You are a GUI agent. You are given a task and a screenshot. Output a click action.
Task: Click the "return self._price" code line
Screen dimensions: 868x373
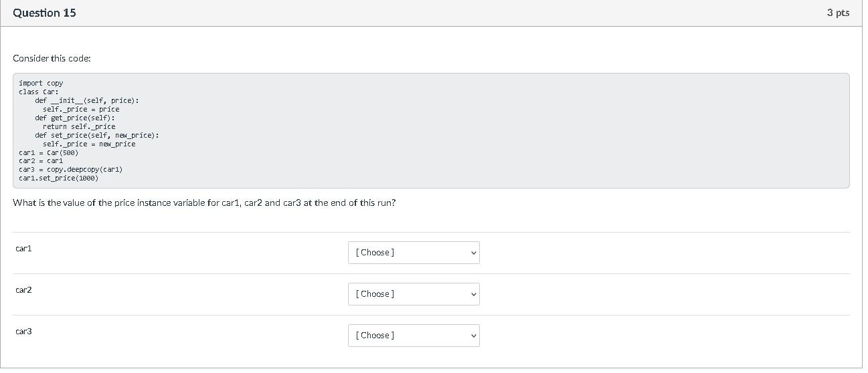79,126
